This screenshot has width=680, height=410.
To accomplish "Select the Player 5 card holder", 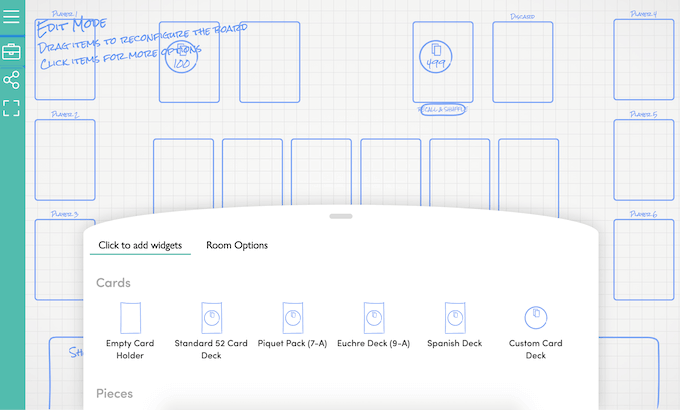I will click(x=643, y=160).
